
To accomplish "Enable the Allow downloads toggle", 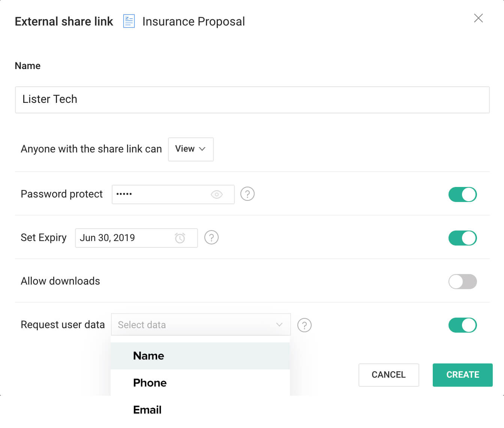I will (x=462, y=282).
